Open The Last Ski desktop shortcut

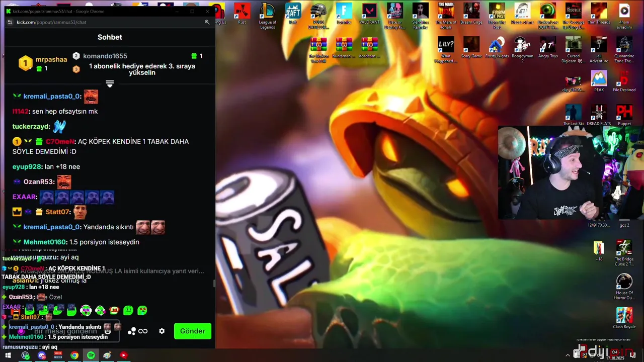click(573, 116)
